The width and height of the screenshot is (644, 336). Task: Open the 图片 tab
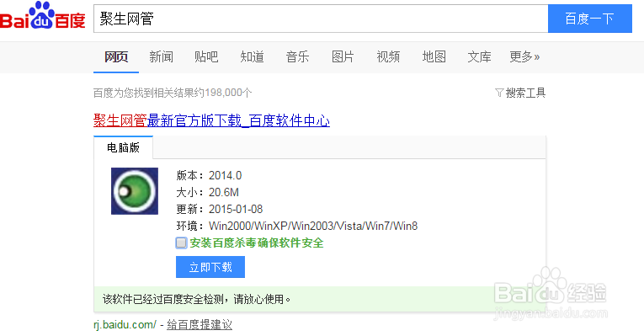[x=343, y=56]
